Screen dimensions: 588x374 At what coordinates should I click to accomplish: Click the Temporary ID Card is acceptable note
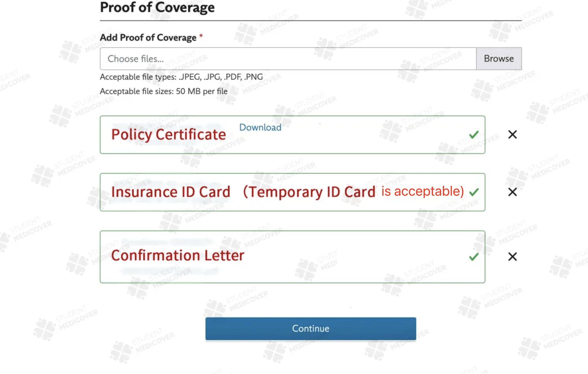coord(354,192)
